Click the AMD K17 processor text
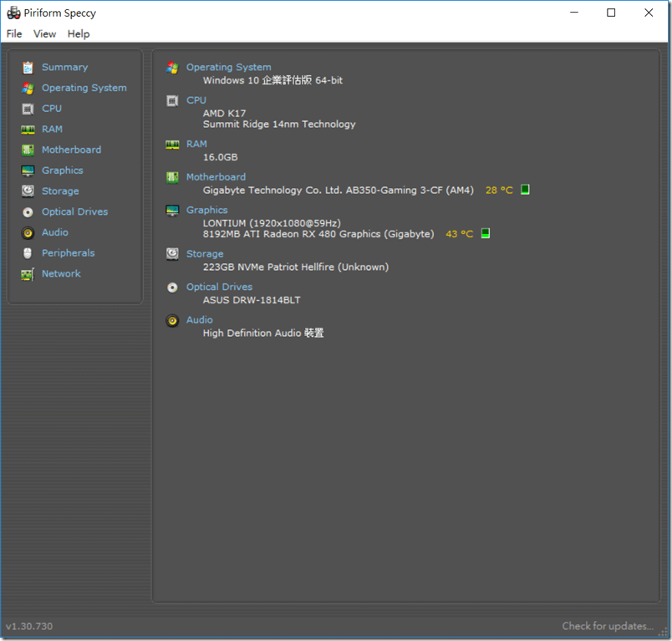672x641 pixels. coord(224,113)
